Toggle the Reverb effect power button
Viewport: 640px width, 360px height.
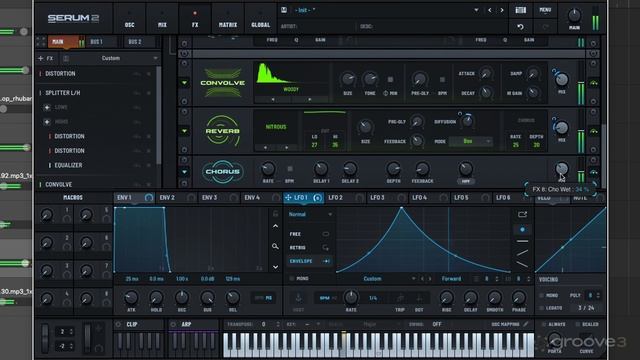pos(184,112)
